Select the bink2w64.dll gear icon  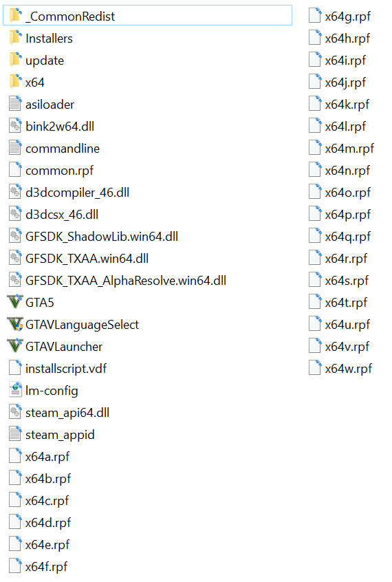point(15,126)
